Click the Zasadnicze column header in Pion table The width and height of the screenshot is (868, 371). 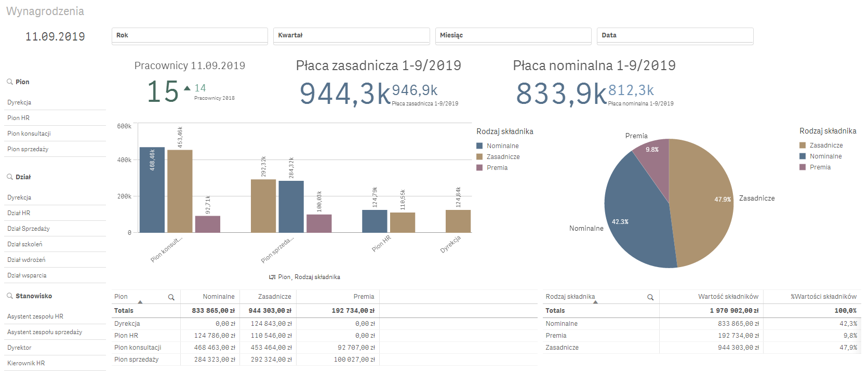pos(274,297)
